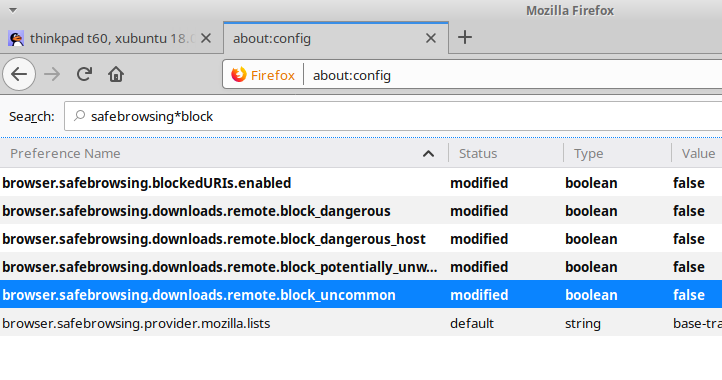Close the about:config tab
Image resolution: width=722 pixels, height=380 pixels.
pyautogui.click(x=431, y=38)
